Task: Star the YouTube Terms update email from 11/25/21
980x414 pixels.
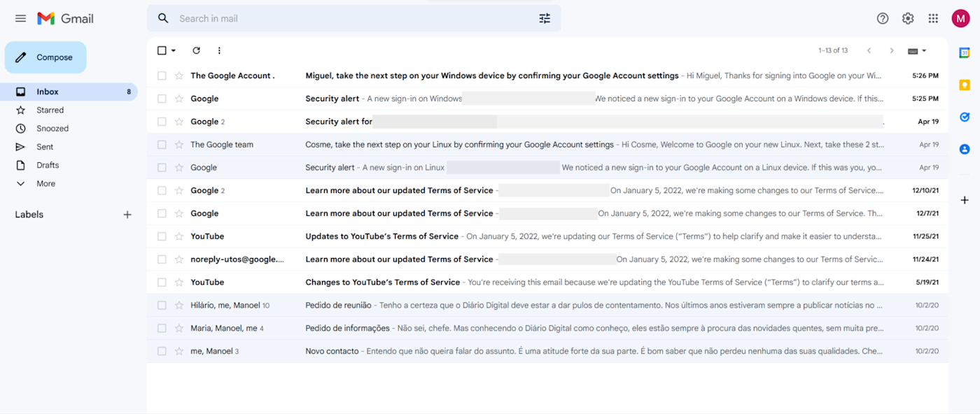Action: [x=179, y=236]
